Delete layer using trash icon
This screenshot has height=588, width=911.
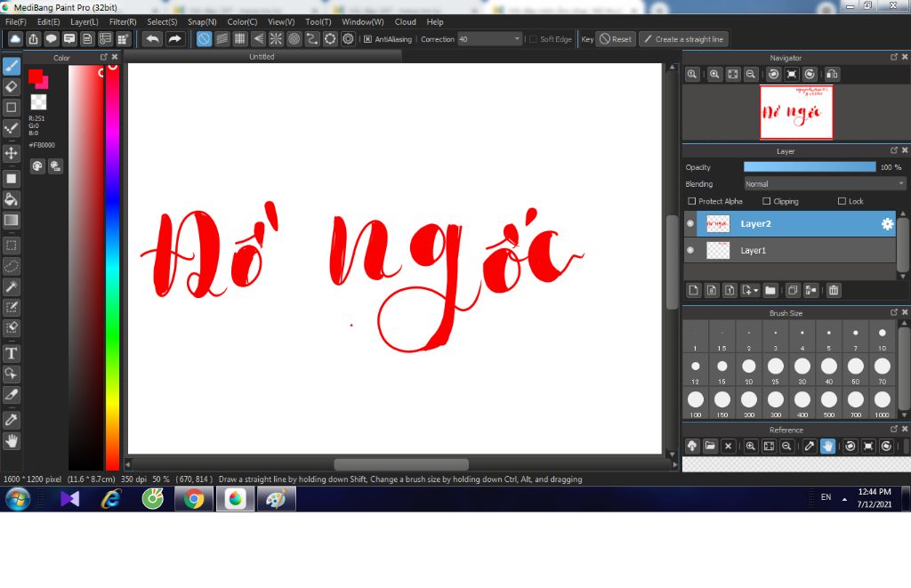(833, 290)
